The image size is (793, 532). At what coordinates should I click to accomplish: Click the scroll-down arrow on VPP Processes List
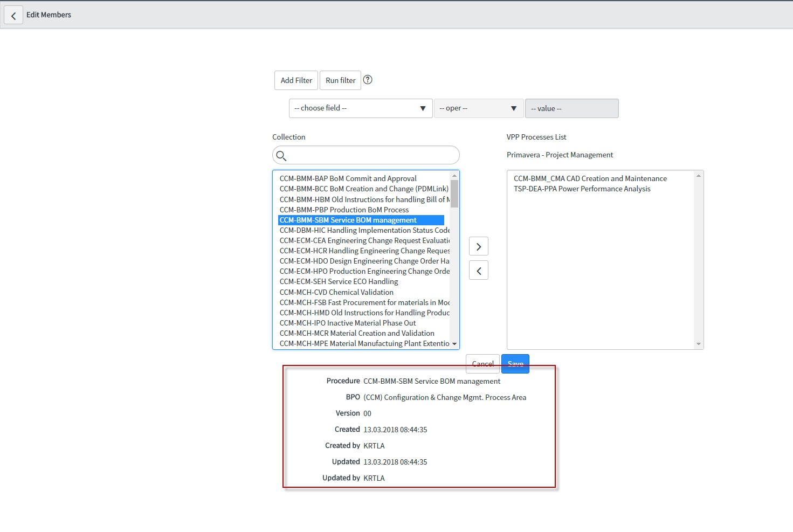pyautogui.click(x=699, y=343)
